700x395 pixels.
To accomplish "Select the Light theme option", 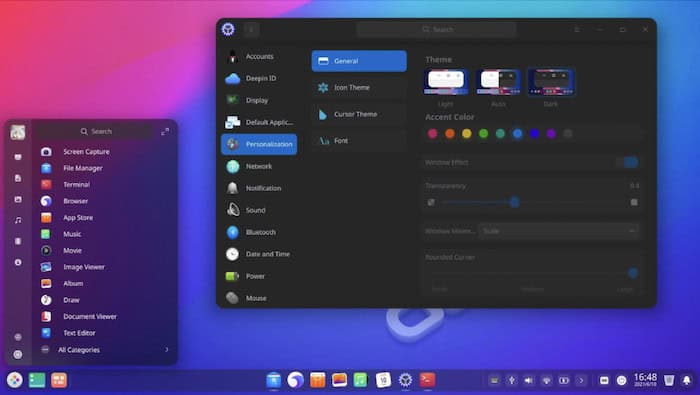I will 446,82.
